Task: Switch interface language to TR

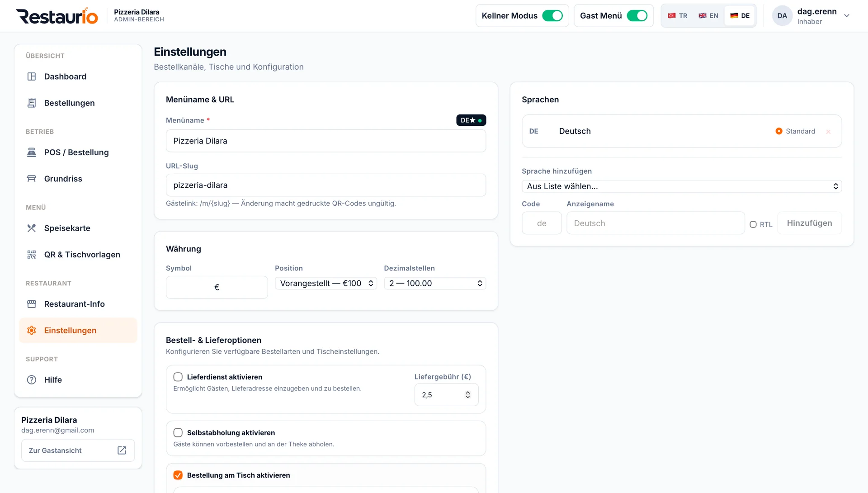Action: (x=678, y=16)
